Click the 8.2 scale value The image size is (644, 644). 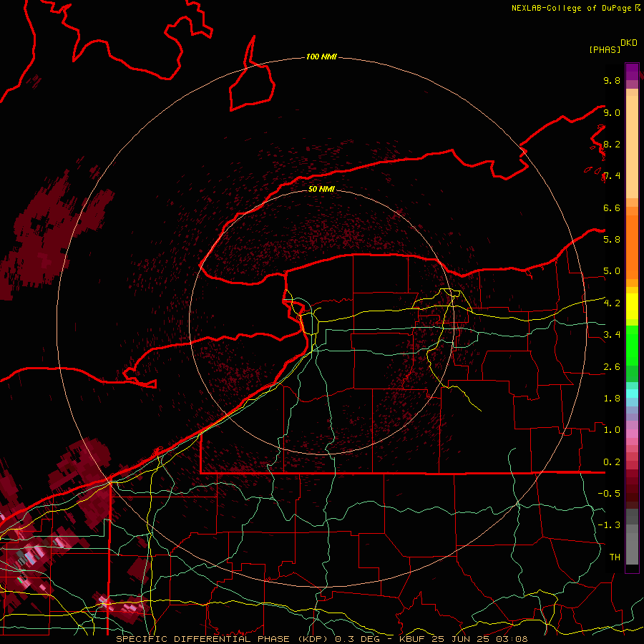coord(612,144)
